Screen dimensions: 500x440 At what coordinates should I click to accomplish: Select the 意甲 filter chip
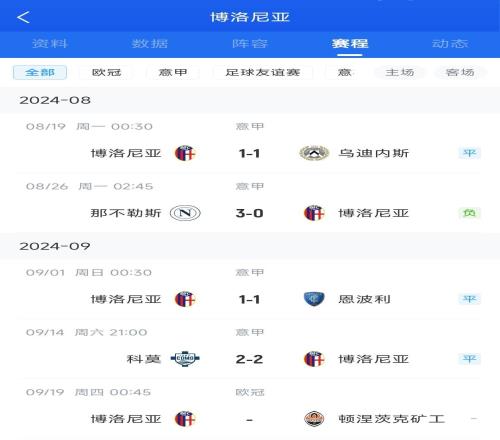tap(173, 72)
